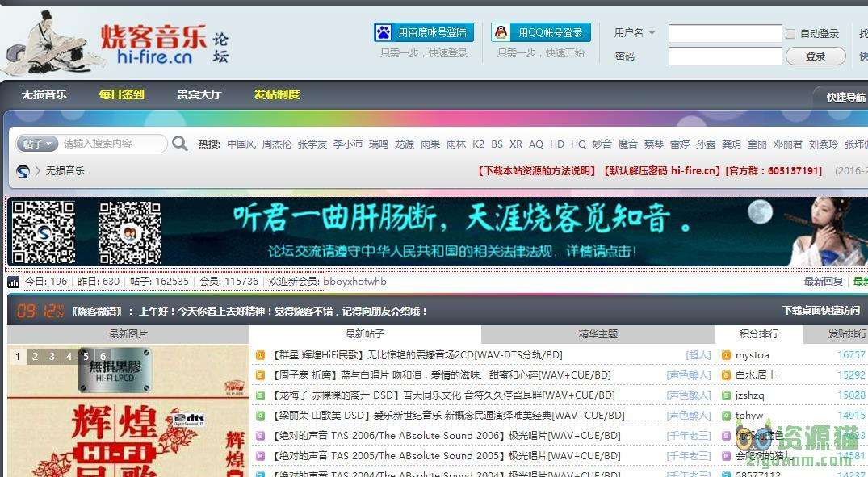Screen dimensions: 868x477
Task: Click the post icon beside TAS 2006 thread
Action: 260,436
